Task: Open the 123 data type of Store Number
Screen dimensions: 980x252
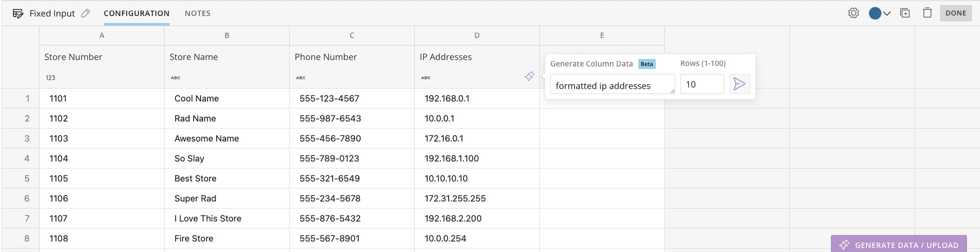Action: pyautogui.click(x=51, y=77)
